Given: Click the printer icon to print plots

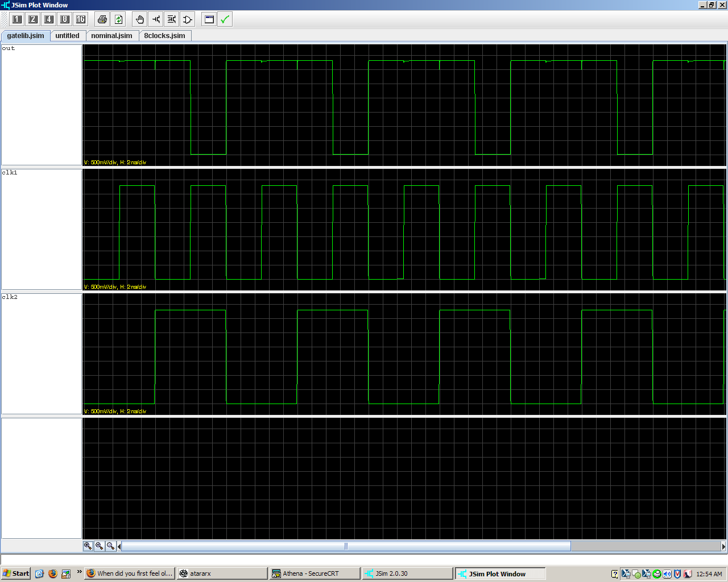Looking at the screenshot, I should pyautogui.click(x=102, y=19).
